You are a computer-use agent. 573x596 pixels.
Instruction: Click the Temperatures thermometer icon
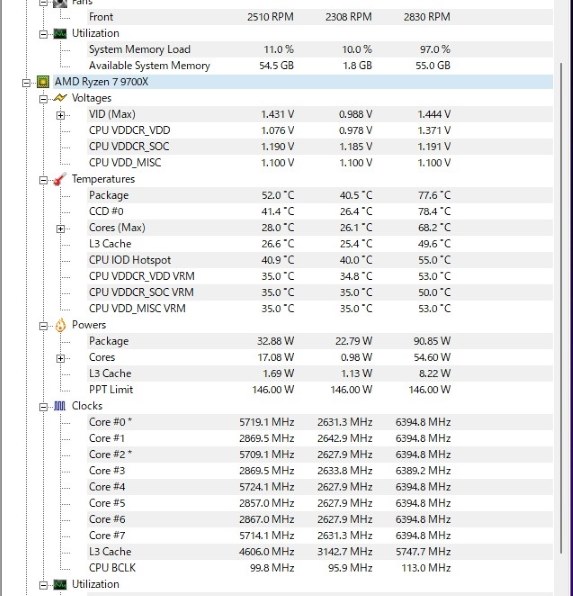[x=60, y=179]
